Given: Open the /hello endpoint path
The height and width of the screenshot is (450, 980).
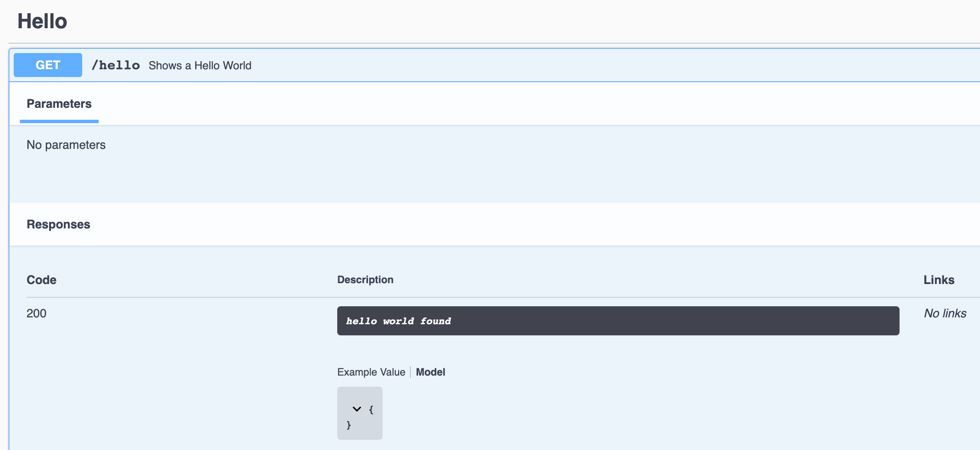Looking at the screenshot, I should [116, 65].
